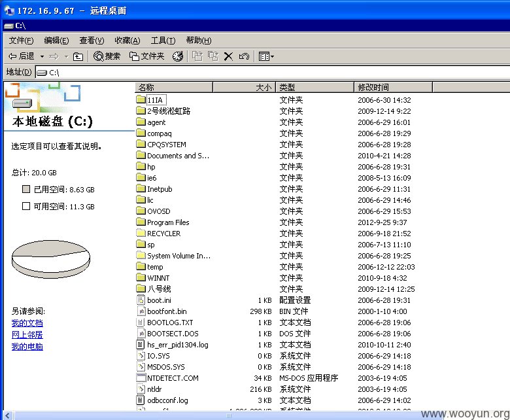Open Back button history dropdown arrow

click(42, 57)
